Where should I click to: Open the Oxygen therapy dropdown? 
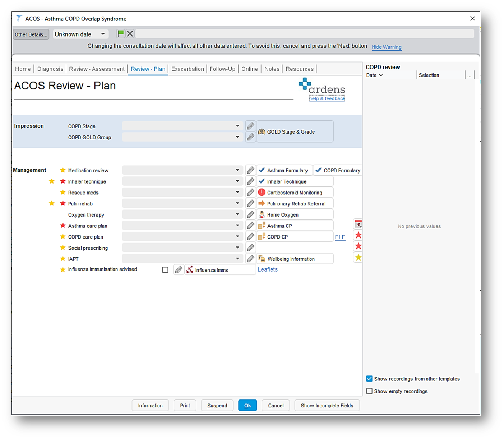click(x=182, y=214)
